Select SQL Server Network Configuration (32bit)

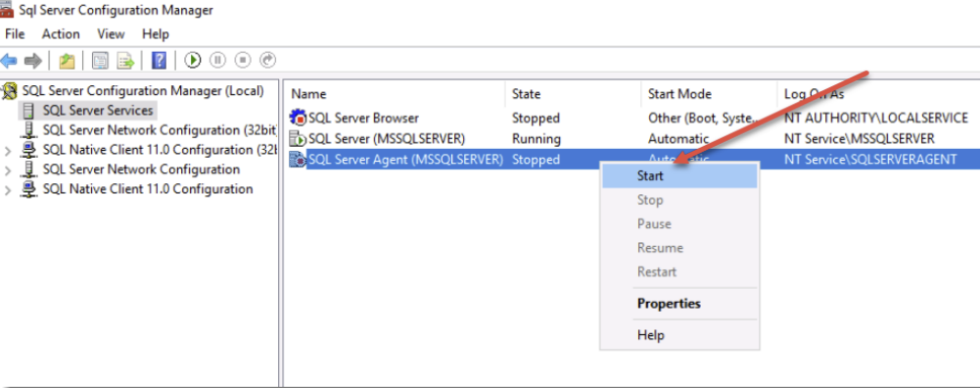(160, 130)
